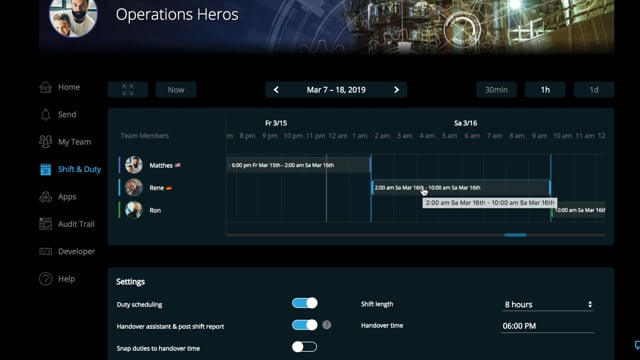Select the Shift & Duty calendar icon

tap(46, 169)
